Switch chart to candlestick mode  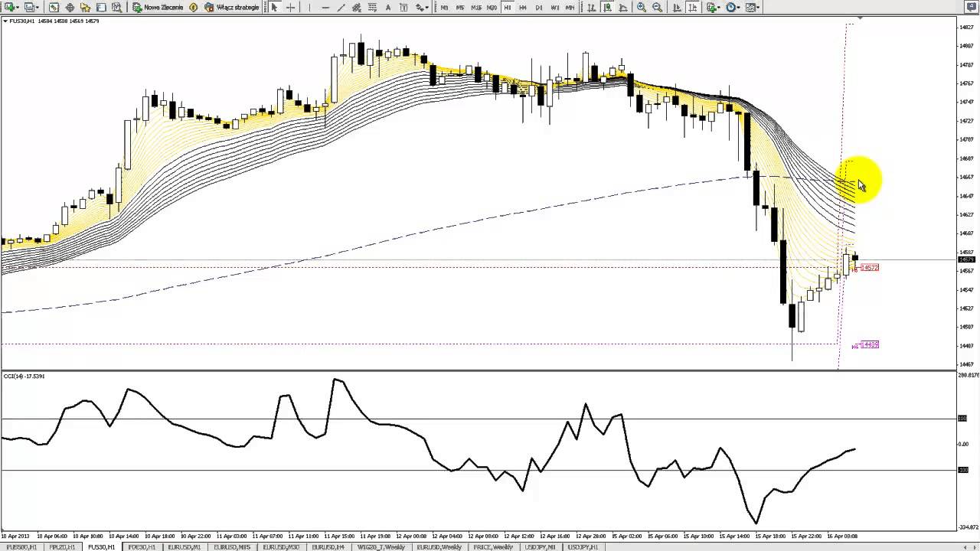click(607, 7)
